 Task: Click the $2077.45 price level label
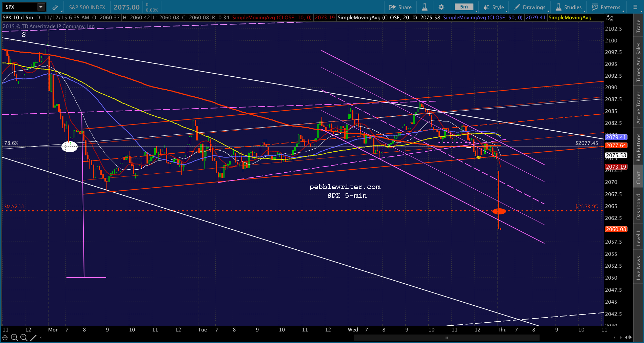coord(586,143)
